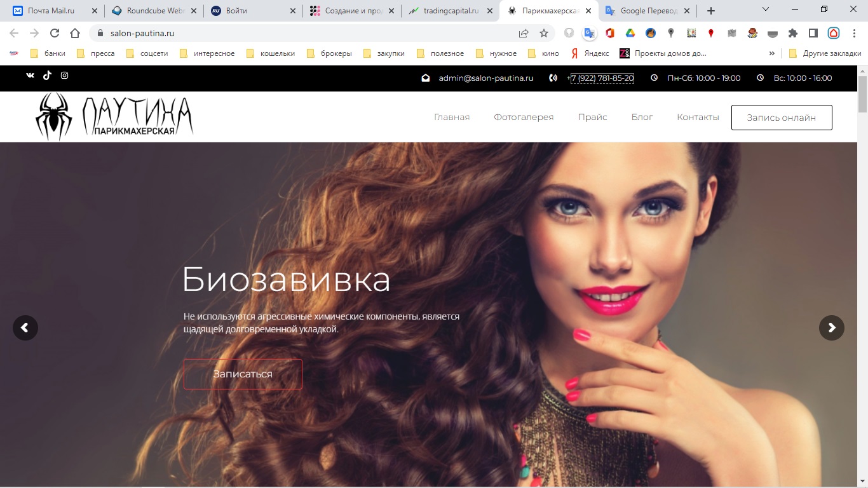Open the интересное bookmarks folder
This screenshot has height=488, width=868.
click(207, 54)
